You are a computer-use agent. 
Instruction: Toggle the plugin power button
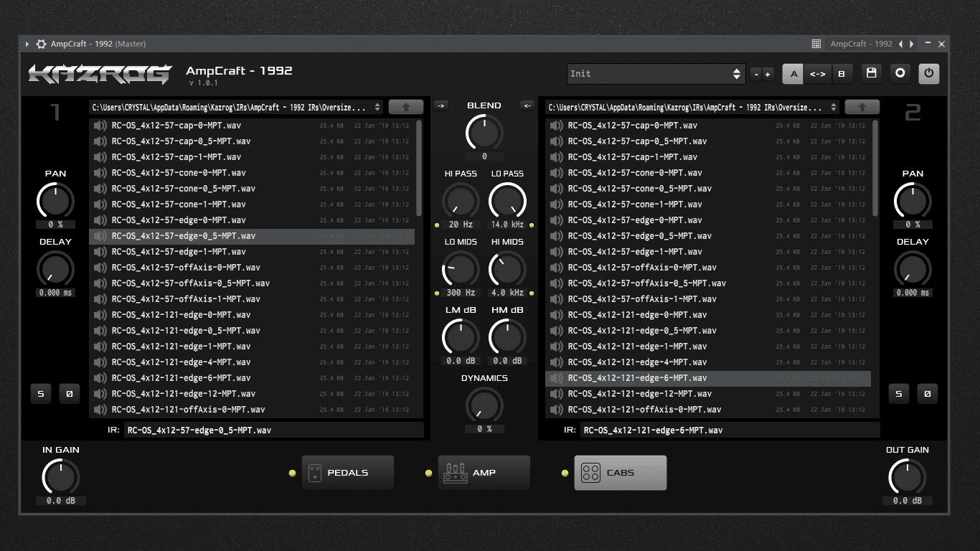click(x=929, y=73)
